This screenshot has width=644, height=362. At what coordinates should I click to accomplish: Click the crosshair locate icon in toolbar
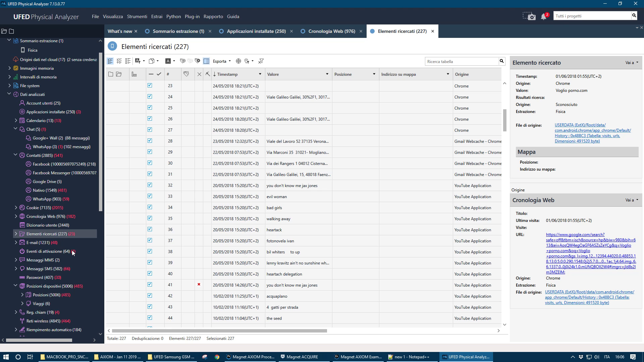click(238, 61)
